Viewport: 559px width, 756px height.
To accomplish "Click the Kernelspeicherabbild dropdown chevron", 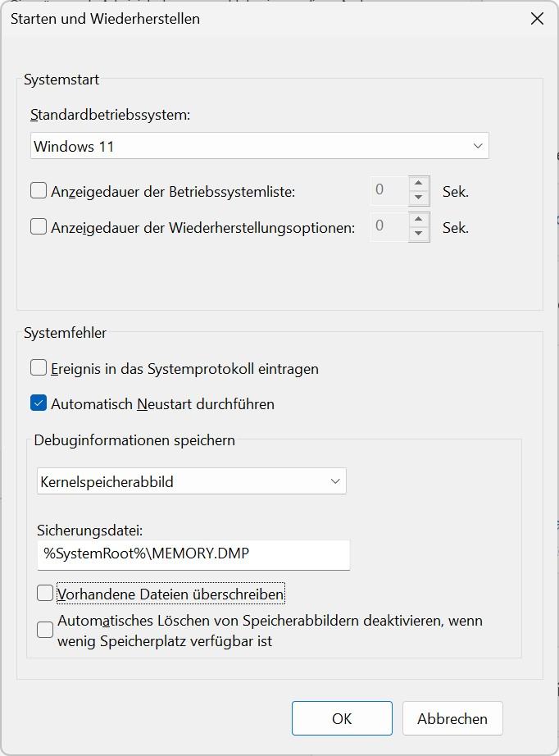I will click(x=334, y=481).
